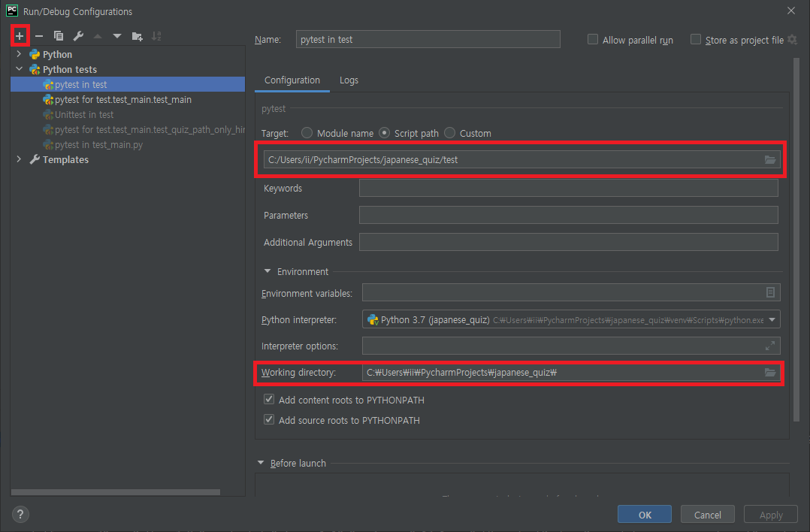Switch to the Configuration tab
The height and width of the screenshot is (532, 810).
[292, 80]
